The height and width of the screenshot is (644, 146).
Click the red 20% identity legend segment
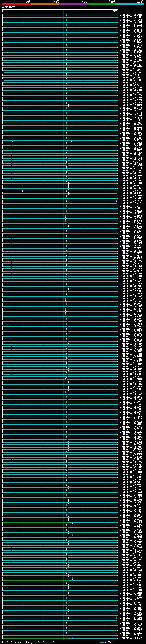coord(16,4)
